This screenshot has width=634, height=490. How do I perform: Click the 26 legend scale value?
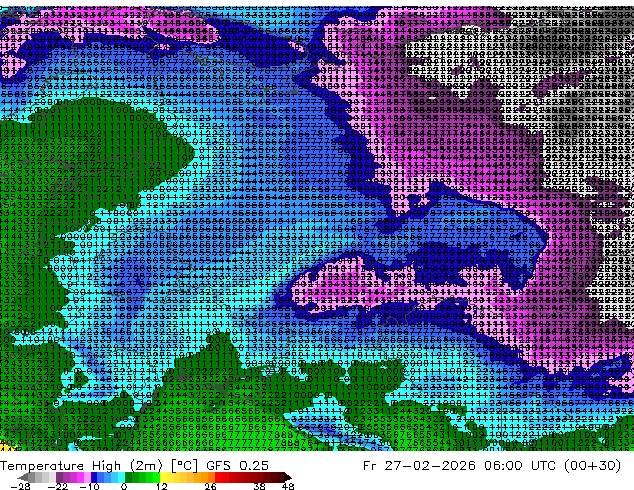click(x=210, y=486)
